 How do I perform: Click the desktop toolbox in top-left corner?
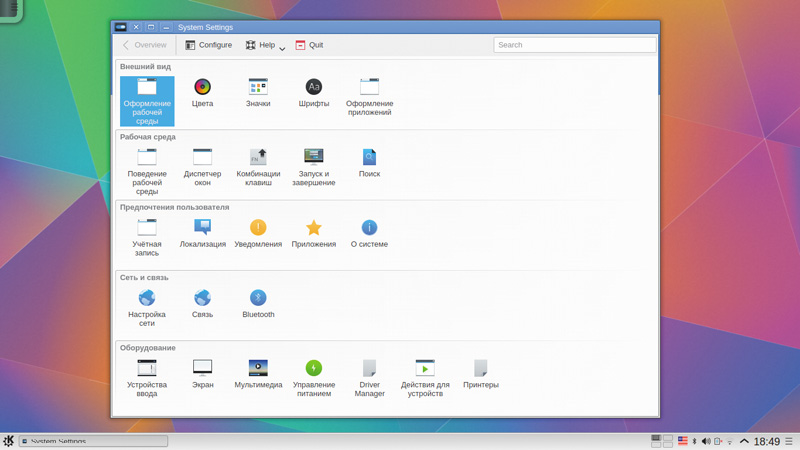point(10,10)
